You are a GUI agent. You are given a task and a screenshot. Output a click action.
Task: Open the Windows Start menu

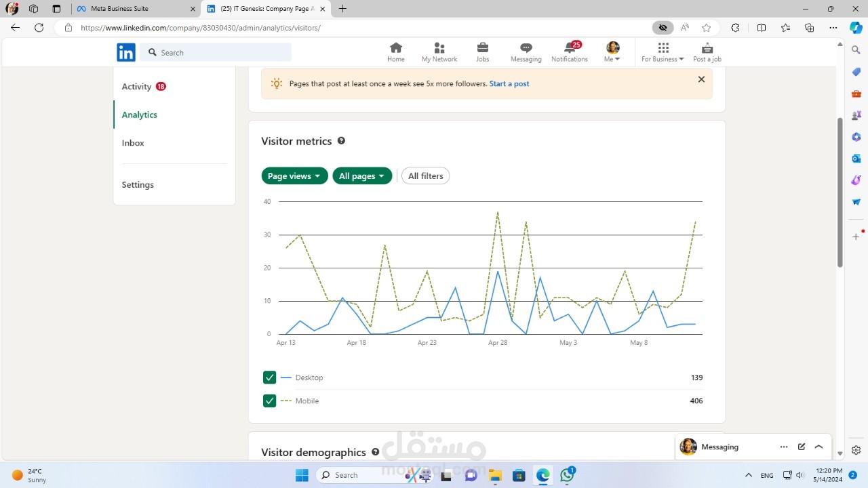[x=302, y=475]
